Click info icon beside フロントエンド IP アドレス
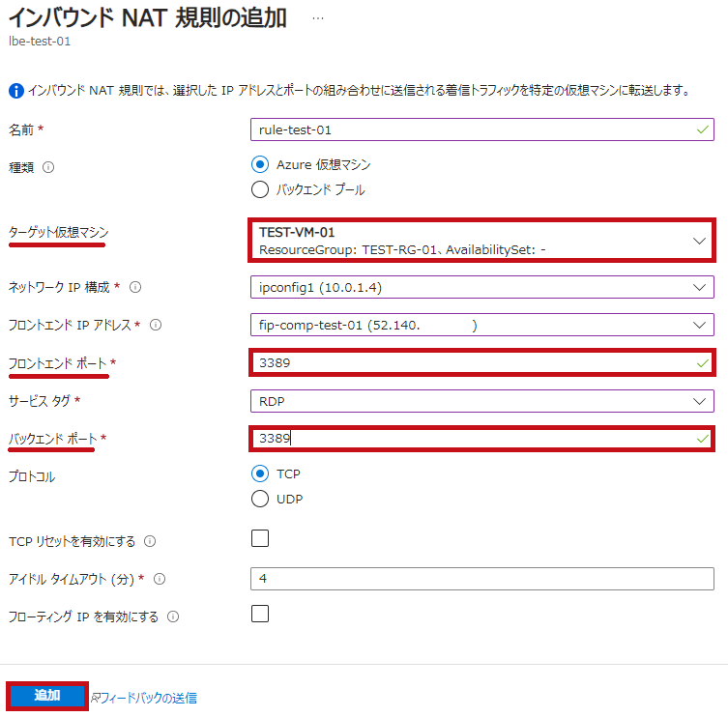The height and width of the screenshot is (717, 728). click(156, 325)
